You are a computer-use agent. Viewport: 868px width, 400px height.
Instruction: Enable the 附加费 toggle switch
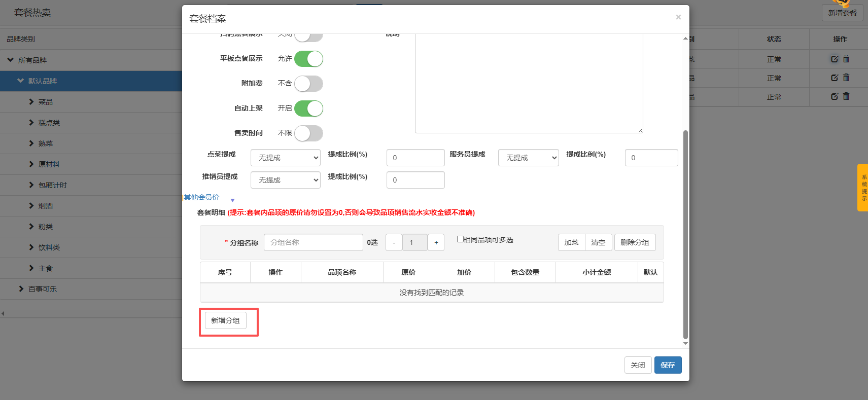pyautogui.click(x=308, y=84)
